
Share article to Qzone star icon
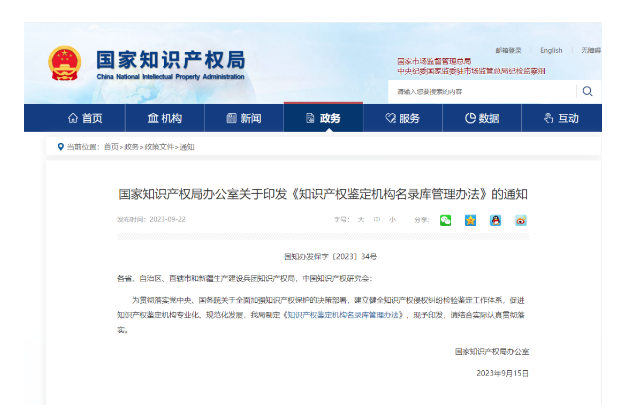470,220
